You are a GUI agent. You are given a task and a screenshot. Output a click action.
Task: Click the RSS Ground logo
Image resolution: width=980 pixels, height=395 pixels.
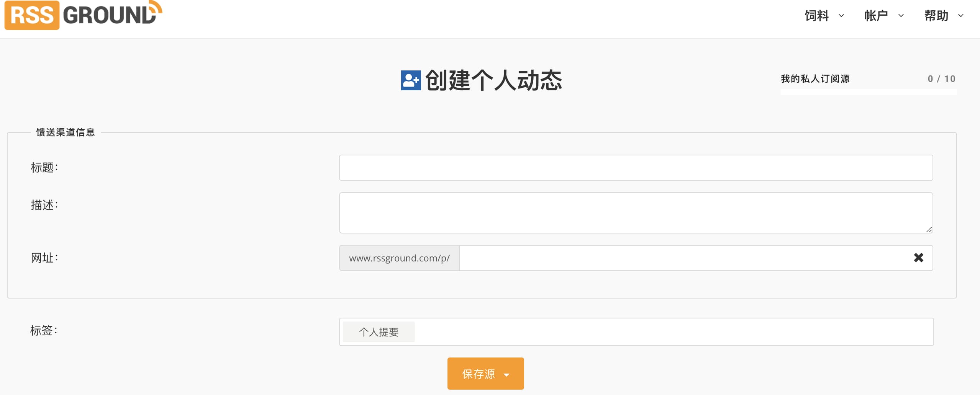point(83,15)
